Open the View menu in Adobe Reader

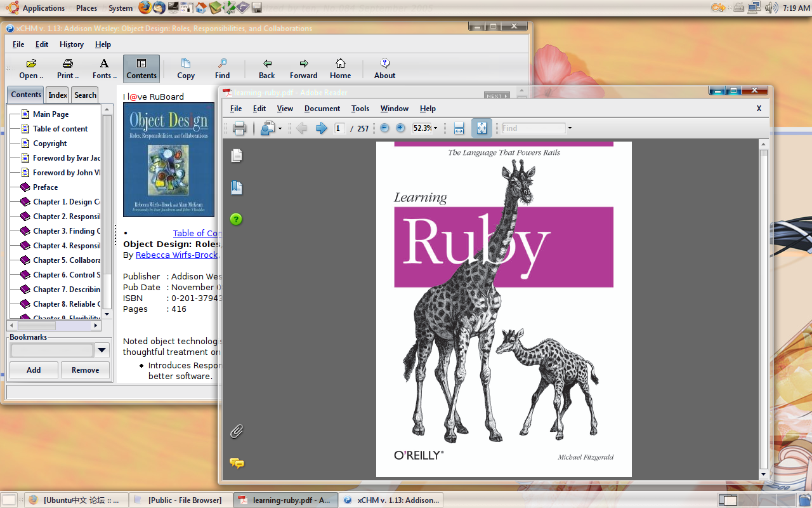click(x=285, y=109)
